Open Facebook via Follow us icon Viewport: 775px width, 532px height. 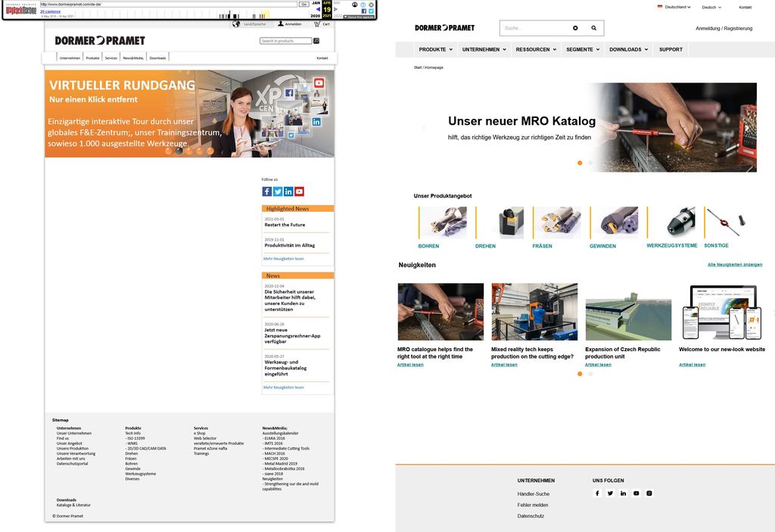266,191
